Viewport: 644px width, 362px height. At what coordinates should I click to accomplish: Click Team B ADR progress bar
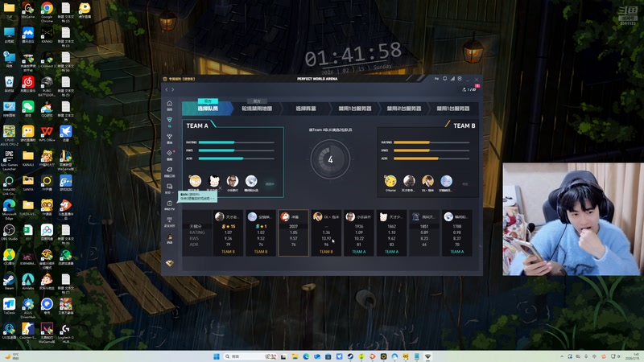coord(431,158)
